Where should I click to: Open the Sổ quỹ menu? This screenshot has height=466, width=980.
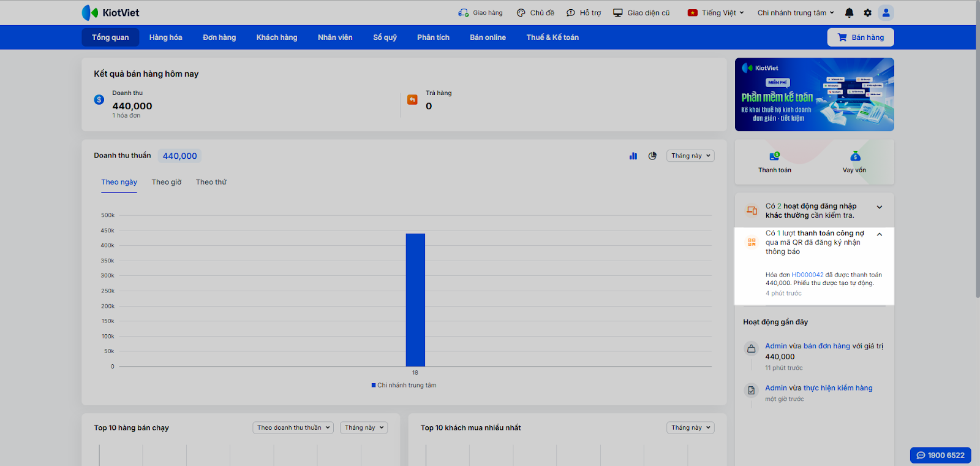click(385, 37)
